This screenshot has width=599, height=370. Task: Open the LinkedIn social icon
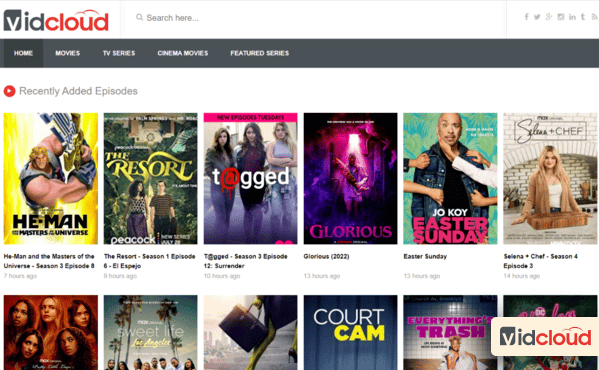(572, 17)
